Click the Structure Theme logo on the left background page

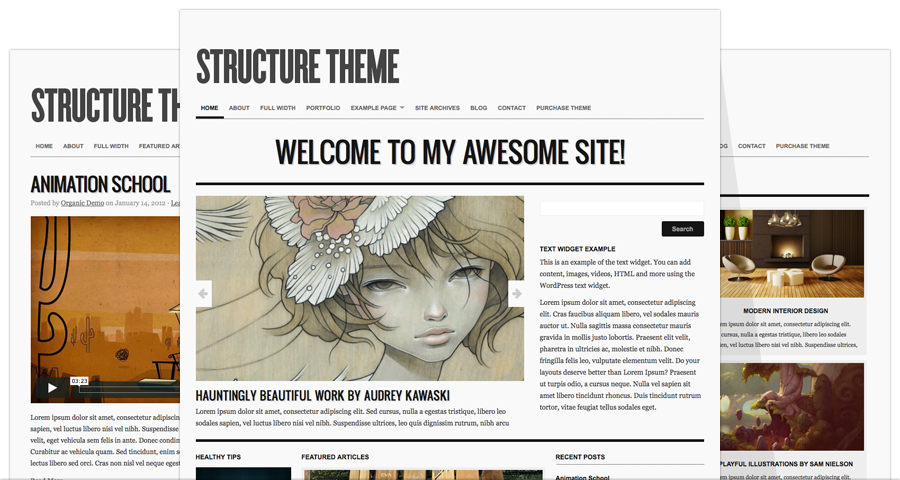[106, 105]
